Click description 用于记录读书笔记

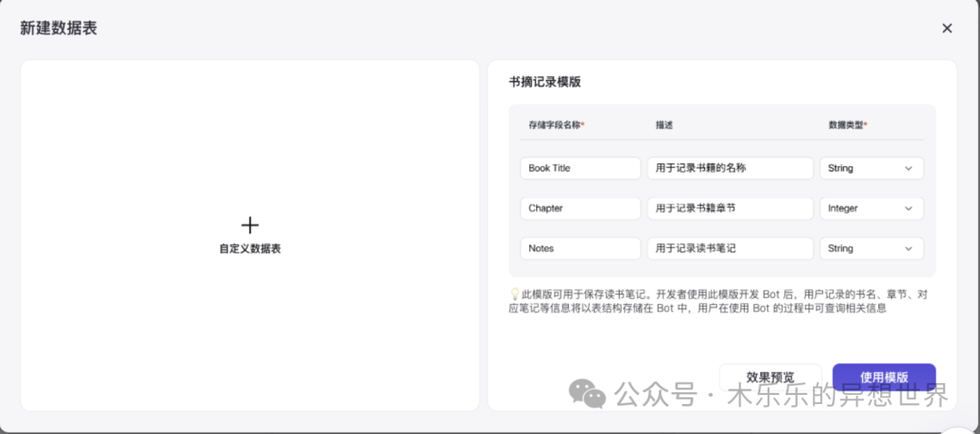(730, 248)
